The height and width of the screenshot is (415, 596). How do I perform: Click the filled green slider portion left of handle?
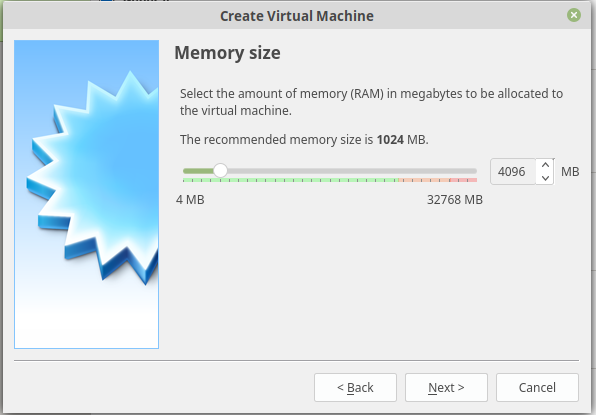[x=198, y=171]
